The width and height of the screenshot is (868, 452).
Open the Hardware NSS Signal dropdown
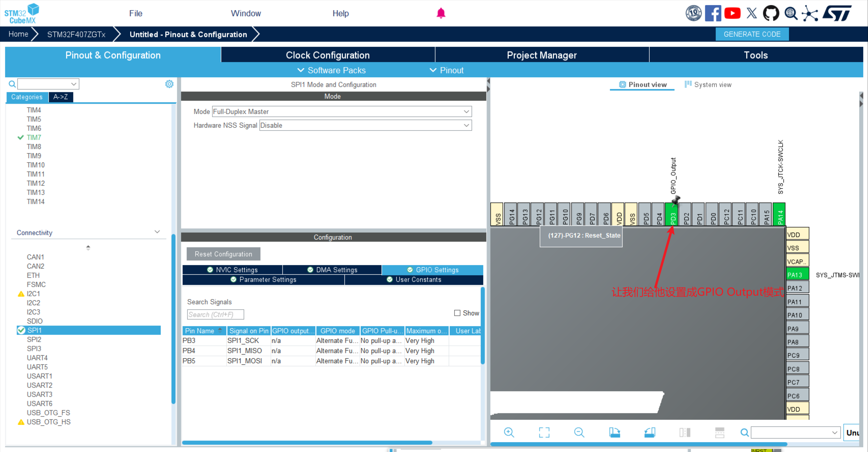coord(365,125)
